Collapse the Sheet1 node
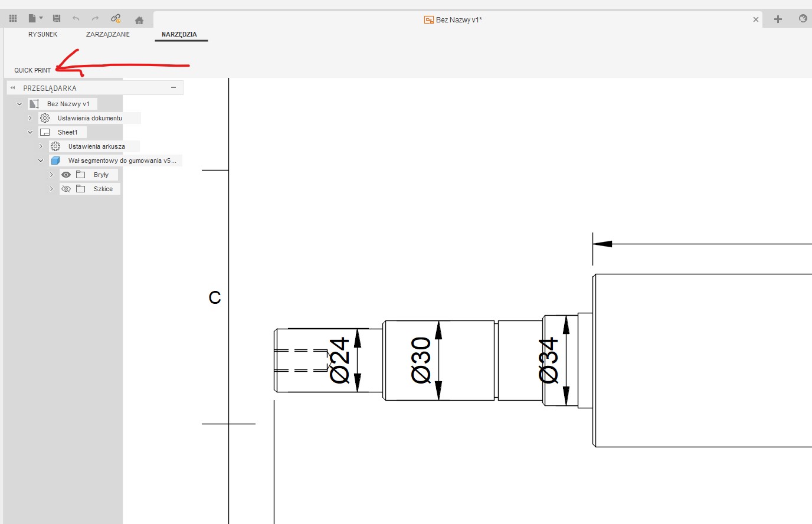The width and height of the screenshot is (812, 524). pos(30,132)
